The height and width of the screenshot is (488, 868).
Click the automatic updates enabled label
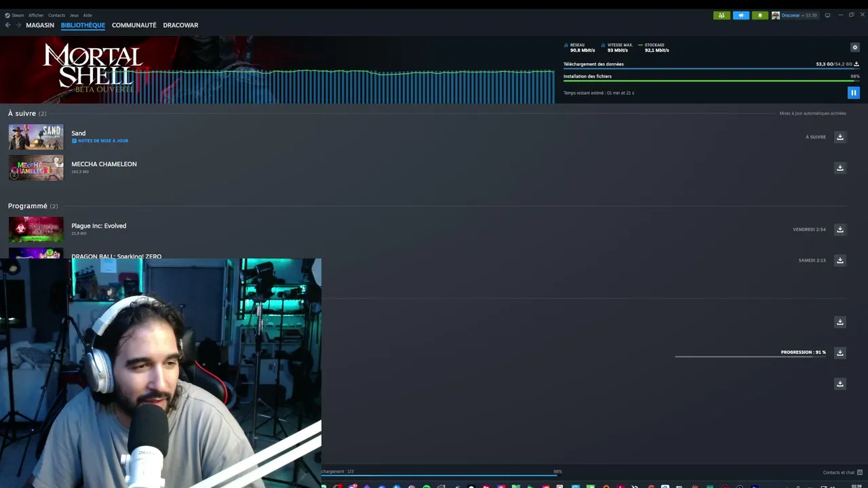pos(813,113)
